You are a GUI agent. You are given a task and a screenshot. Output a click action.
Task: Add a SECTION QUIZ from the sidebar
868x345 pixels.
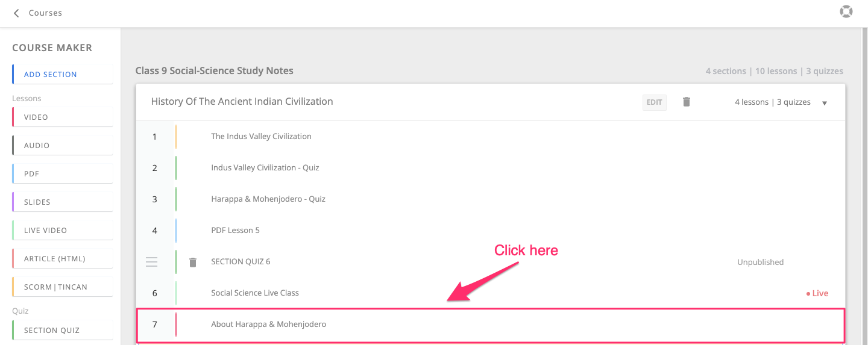click(63, 331)
